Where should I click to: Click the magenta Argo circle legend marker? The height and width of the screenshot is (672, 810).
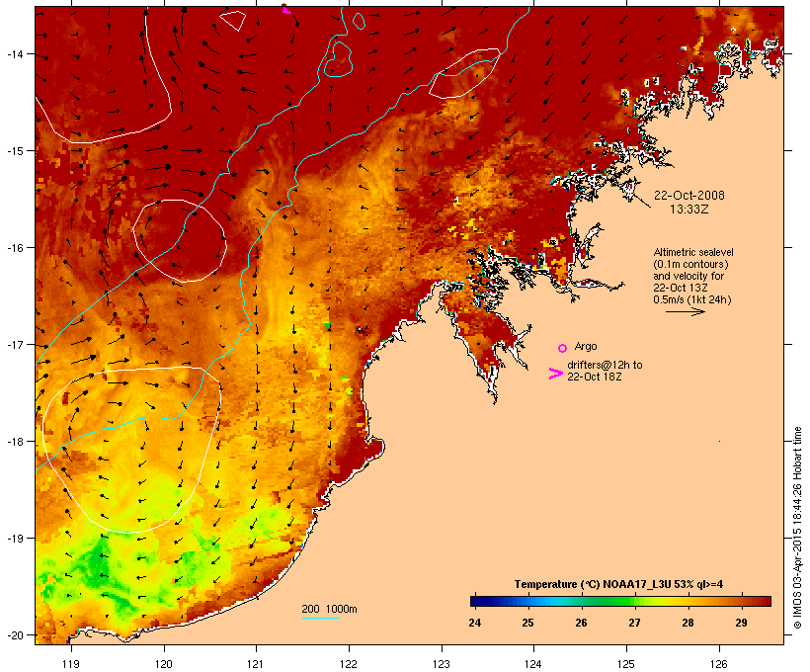click(563, 348)
